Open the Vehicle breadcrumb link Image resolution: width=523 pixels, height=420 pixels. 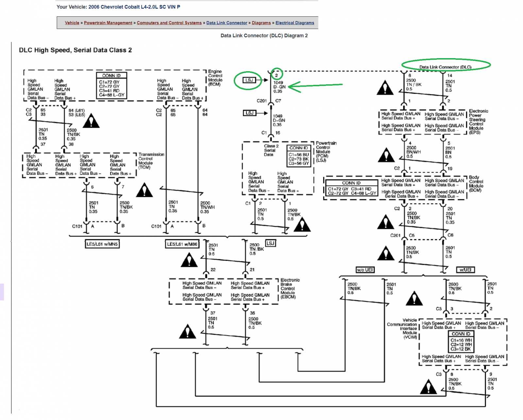pyautogui.click(x=72, y=23)
